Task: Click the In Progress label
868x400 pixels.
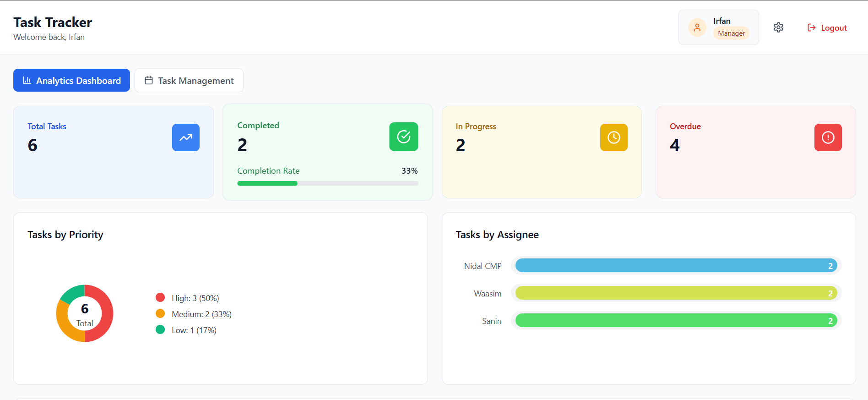Action: pos(476,126)
